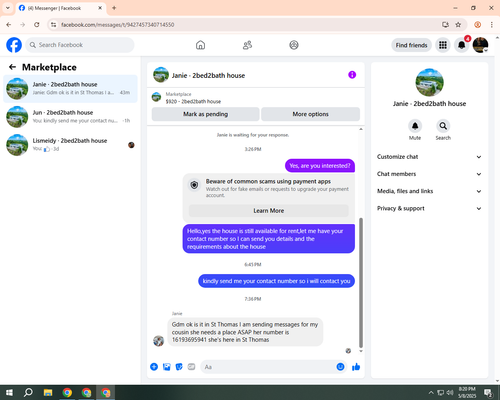500x400 pixels.
Task: Open the Friends icon in top navigation
Action: pyautogui.click(x=247, y=45)
